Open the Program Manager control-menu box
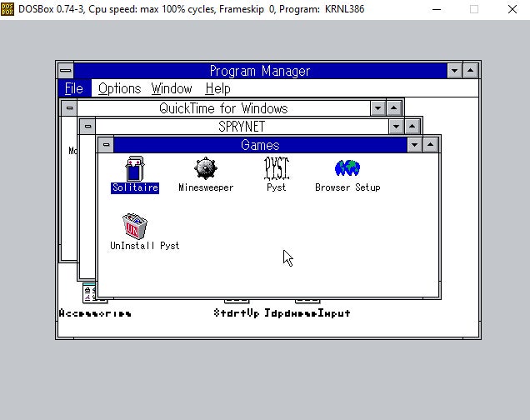530x420 pixels. 65,71
